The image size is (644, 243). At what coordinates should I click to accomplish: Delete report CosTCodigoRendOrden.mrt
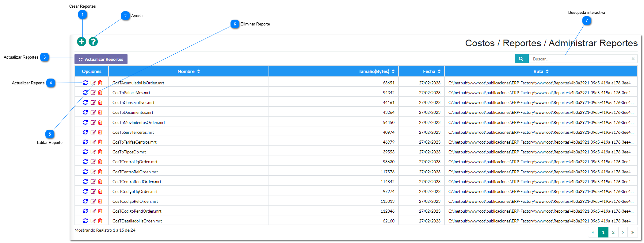[x=100, y=211]
